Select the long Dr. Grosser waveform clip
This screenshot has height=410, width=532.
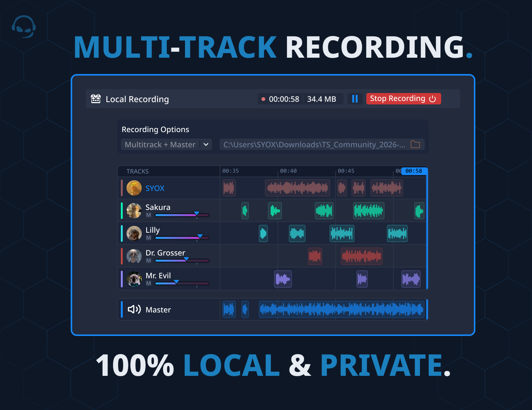pyautogui.click(x=362, y=256)
